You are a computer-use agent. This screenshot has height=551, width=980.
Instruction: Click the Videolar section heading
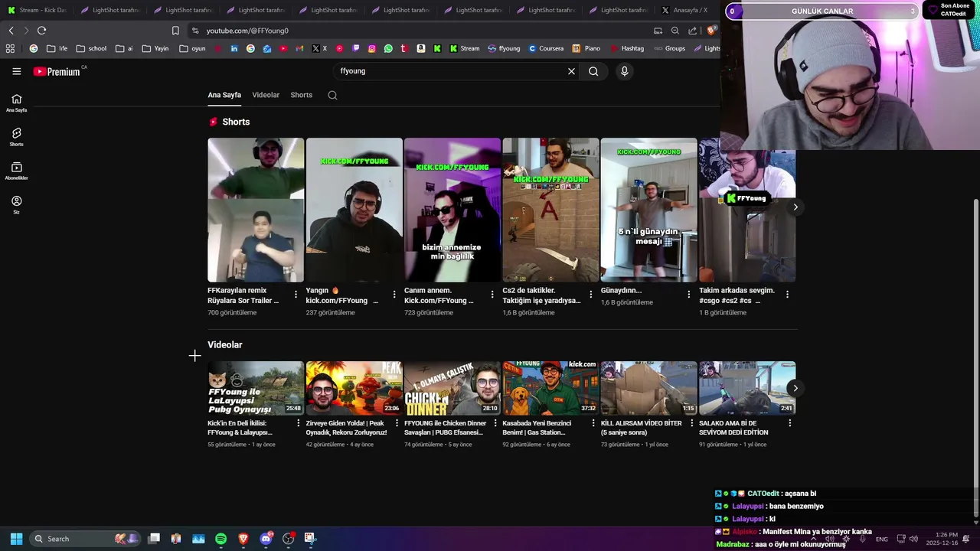(224, 344)
